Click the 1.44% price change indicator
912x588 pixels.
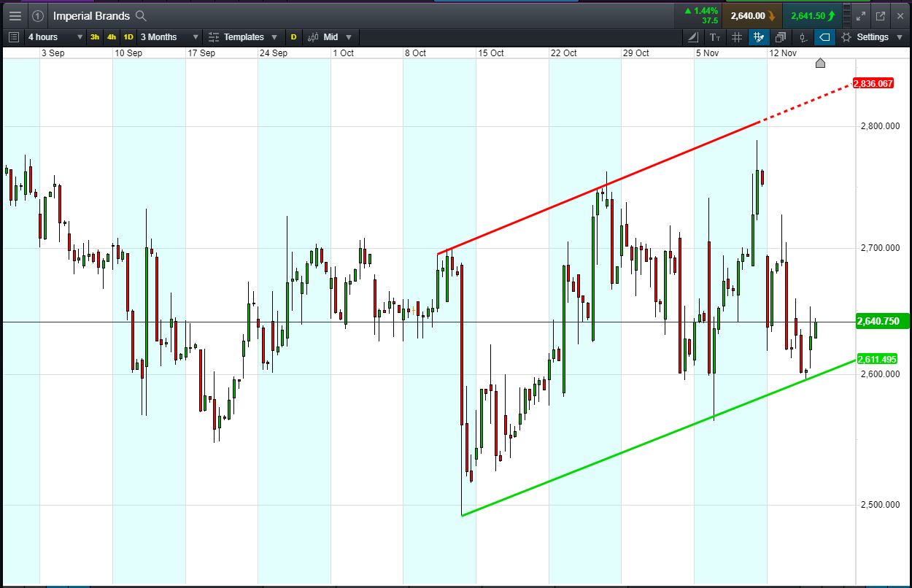pyautogui.click(x=700, y=11)
